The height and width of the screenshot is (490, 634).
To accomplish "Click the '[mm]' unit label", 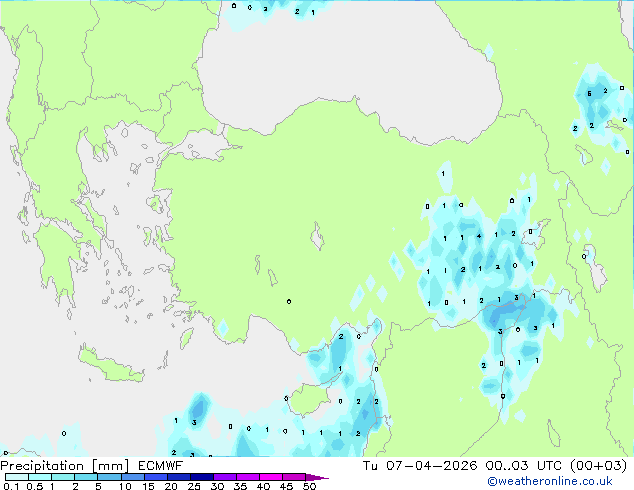I will tap(110, 466).
